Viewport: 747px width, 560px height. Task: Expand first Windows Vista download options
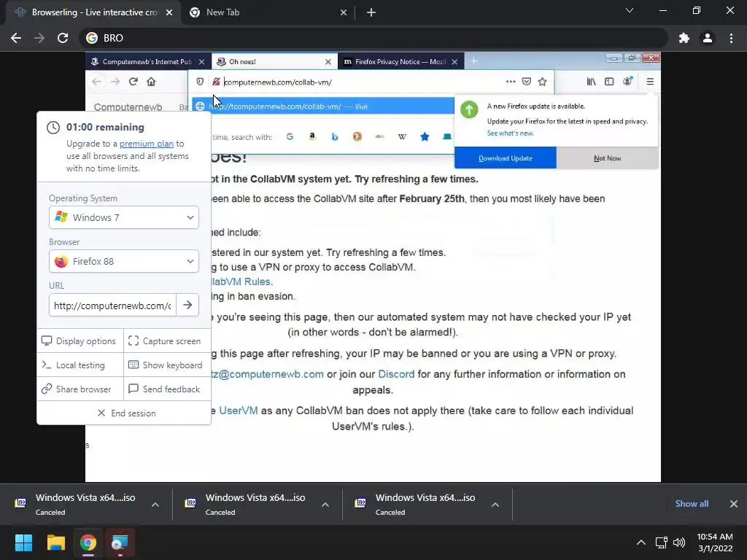click(x=155, y=505)
